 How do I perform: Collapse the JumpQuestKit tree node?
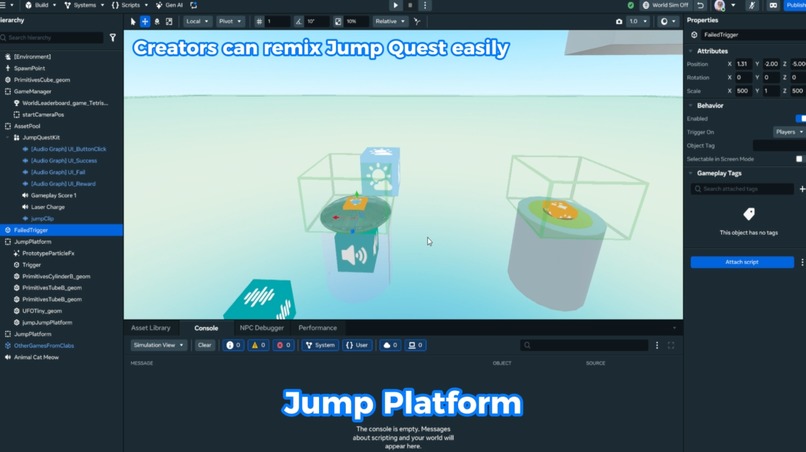(x=7, y=138)
